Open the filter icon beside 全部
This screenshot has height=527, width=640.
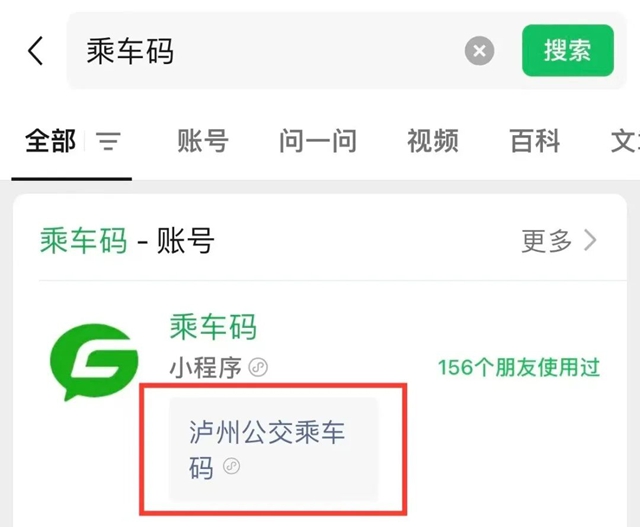[x=108, y=141]
